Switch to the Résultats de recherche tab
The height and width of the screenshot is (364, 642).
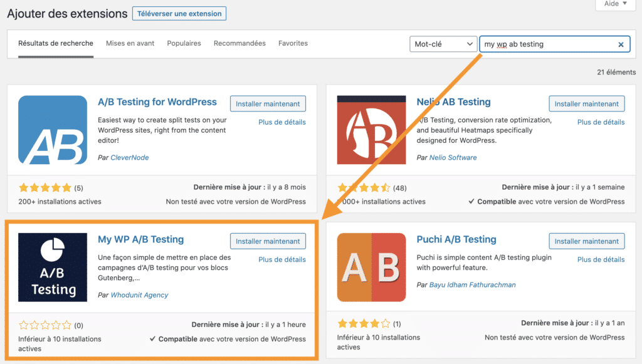click(x=56, y=43)
